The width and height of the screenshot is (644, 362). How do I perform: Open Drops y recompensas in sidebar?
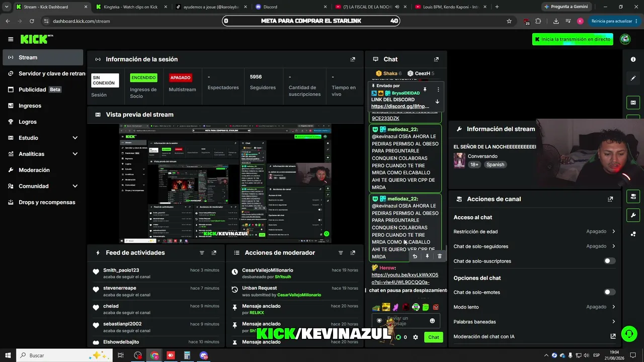(x=43, y=202)
